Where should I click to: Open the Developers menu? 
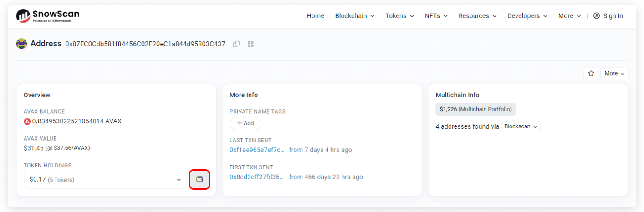point(527,16)
